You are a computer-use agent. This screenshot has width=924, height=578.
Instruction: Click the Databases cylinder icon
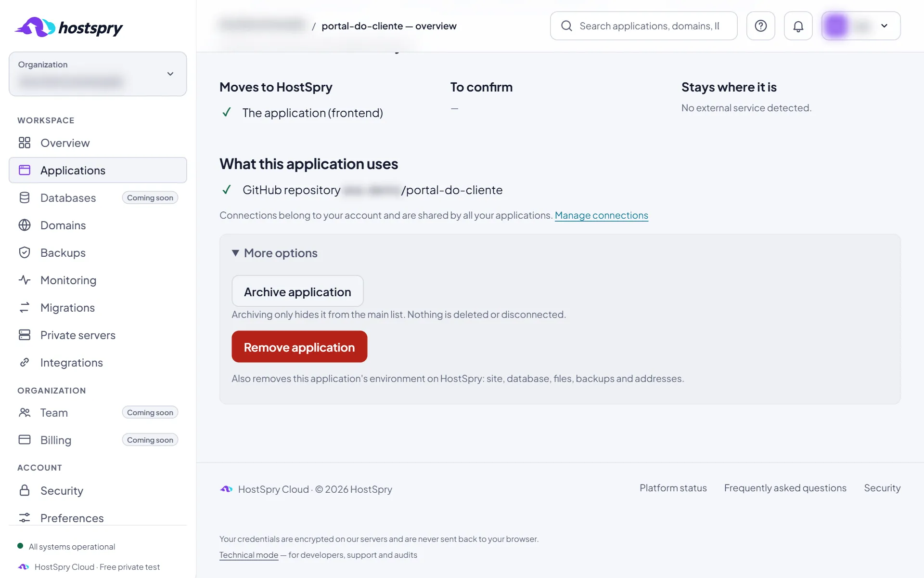(25, 197)
